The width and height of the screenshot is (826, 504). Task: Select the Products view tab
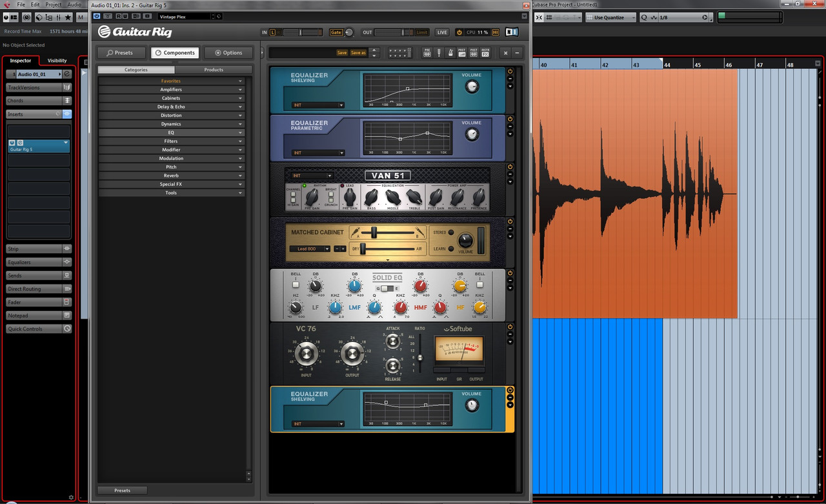[x=214, y=70]
